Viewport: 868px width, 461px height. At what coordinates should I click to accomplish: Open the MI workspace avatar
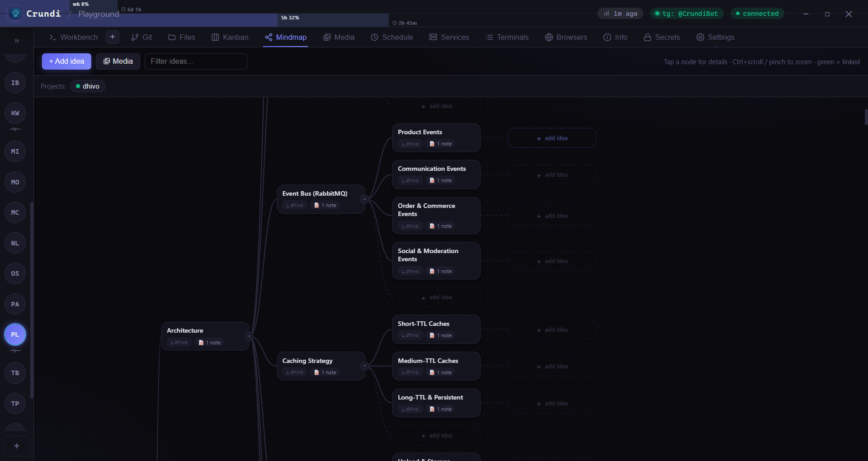(x=15, y=151)
